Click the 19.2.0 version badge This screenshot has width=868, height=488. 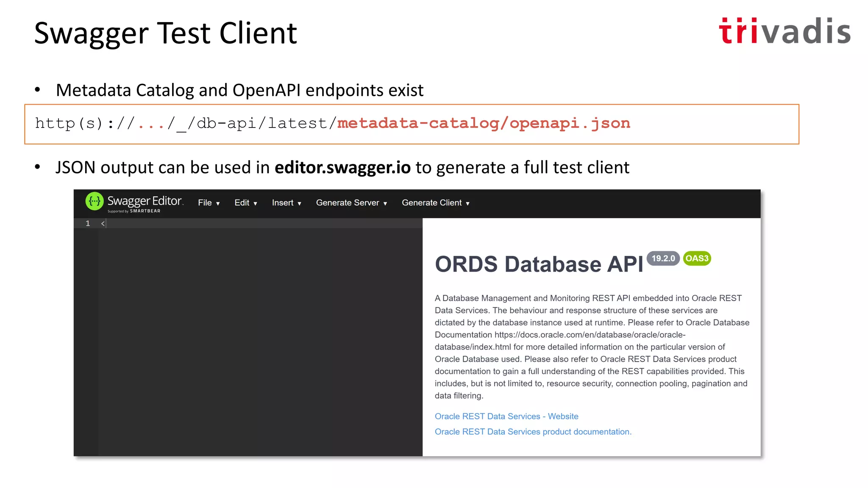(663, 258)
